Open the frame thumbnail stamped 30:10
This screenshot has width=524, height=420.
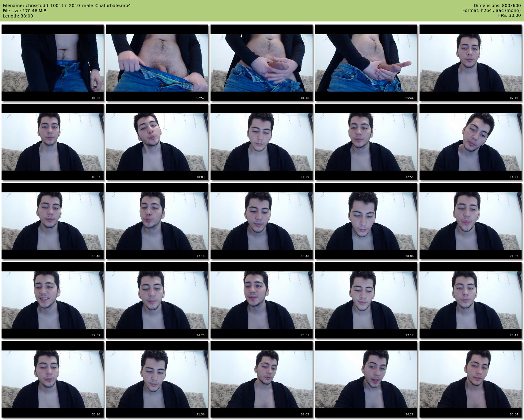pos(53,379)
